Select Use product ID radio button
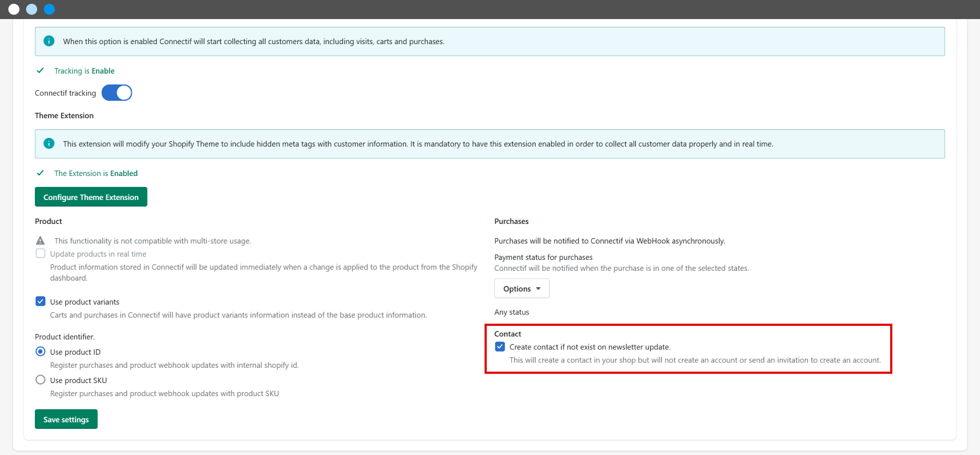 [40, 351]
